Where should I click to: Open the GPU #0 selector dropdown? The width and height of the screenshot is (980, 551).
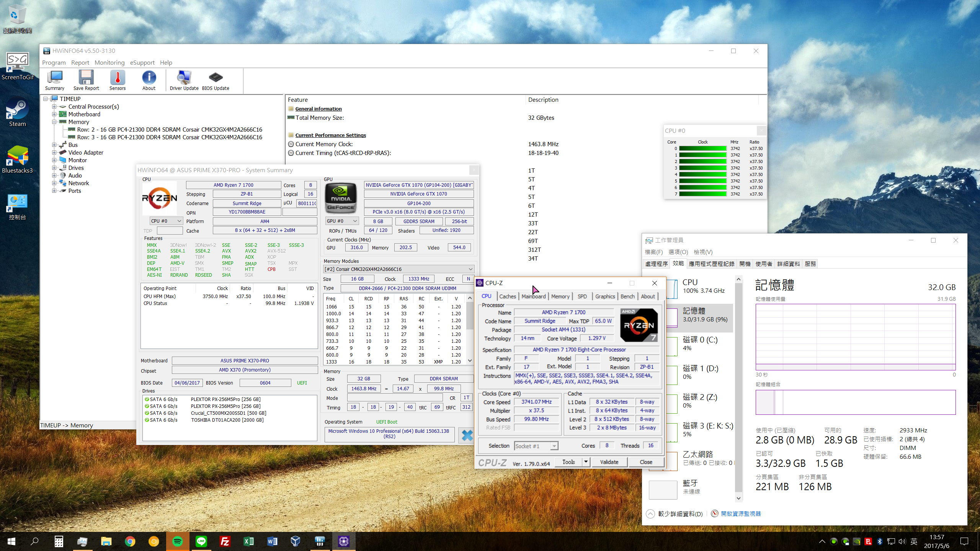pyautogui.click(x=342, y=221)
